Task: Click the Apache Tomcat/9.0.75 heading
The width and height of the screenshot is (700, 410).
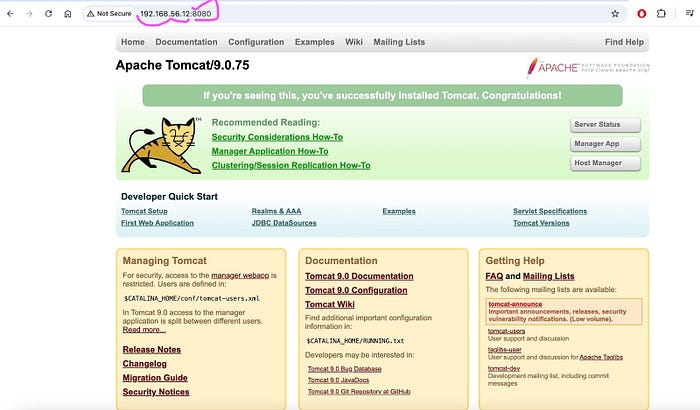Action: tap(183, 65)
